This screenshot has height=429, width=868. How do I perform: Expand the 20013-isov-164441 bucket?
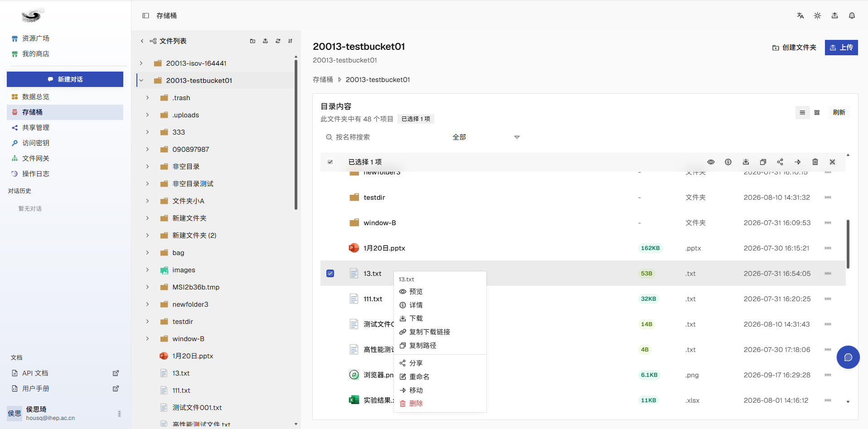coord(141,63)
